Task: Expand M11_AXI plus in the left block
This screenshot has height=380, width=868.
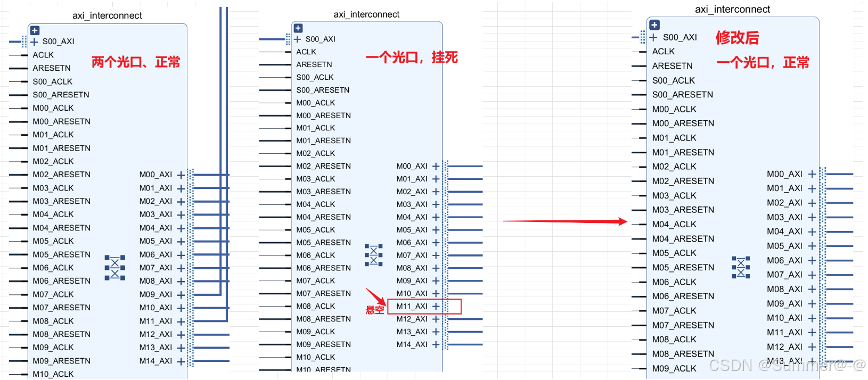Action: [181, 321]
